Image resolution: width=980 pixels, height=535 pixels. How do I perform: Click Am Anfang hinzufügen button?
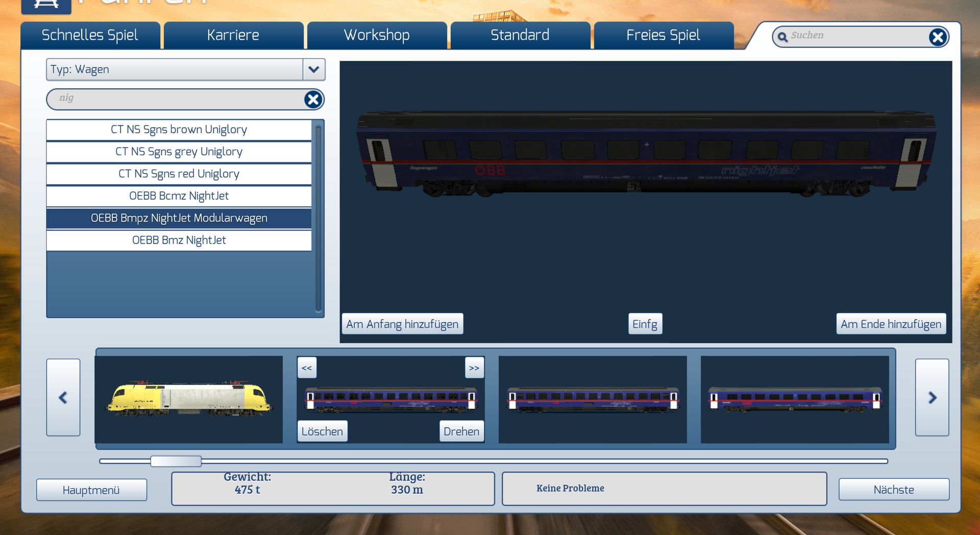[402, 324]
